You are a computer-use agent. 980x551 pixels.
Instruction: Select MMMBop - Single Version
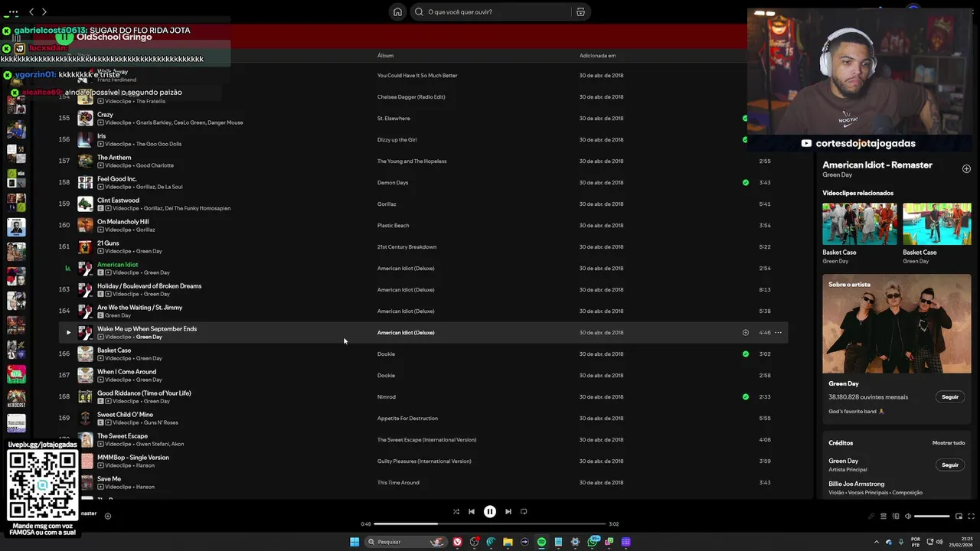click(x=133, y=457)
